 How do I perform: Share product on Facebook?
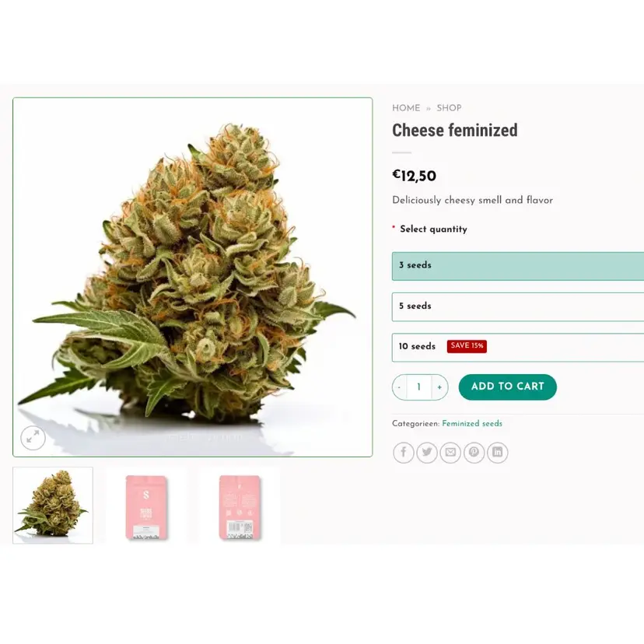(404, 453)
